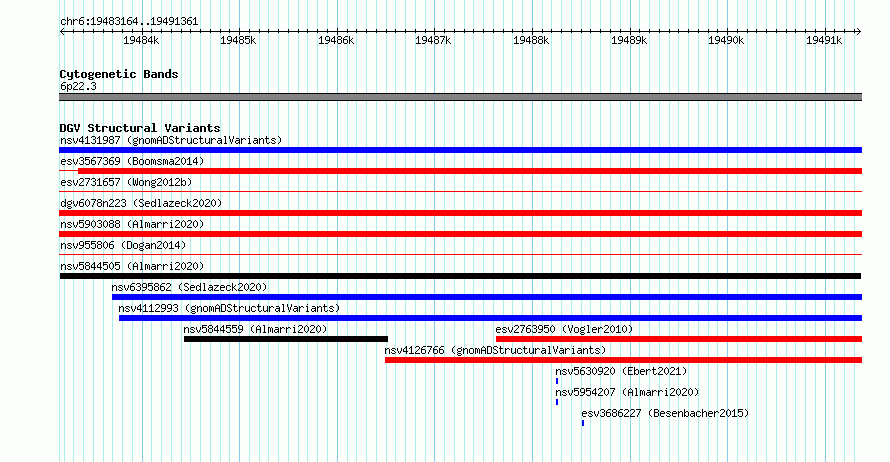Image resolution: width=890 pixels, height=462 pixels.
Task: Click the small blue mark under nsv5630920
Action: [x=557, y=381]
